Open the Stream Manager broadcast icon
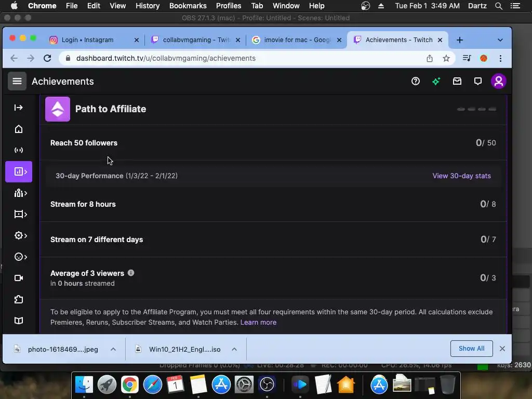Screen dimensions: 532x399 point(19,150)
